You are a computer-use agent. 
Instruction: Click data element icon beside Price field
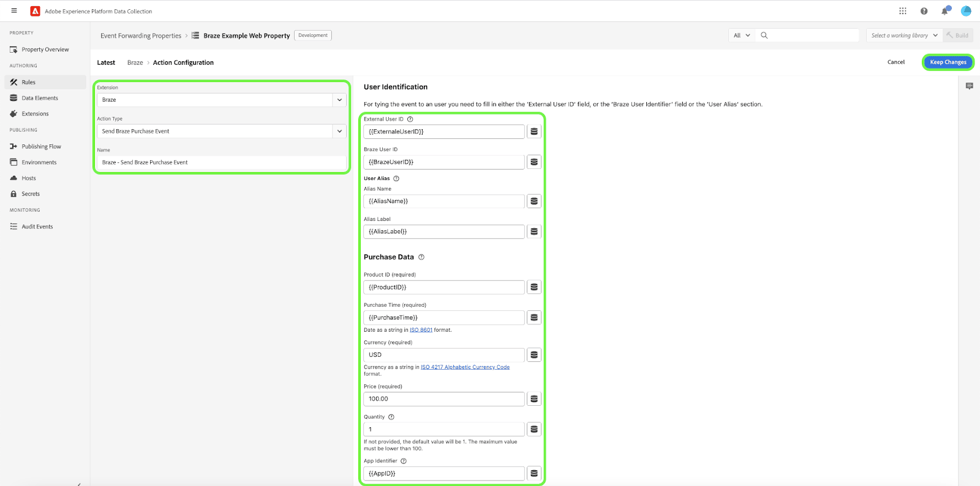(534, 399)
